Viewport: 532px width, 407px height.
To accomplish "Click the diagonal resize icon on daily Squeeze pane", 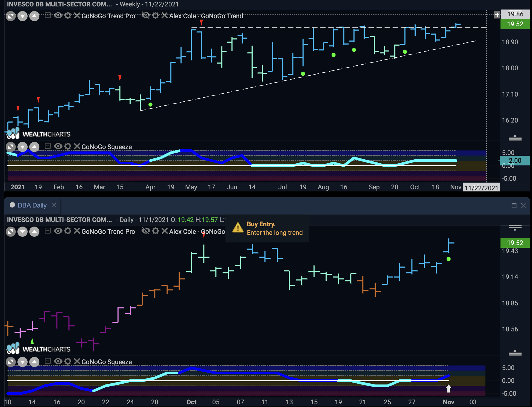I will (x=11, y=362).
